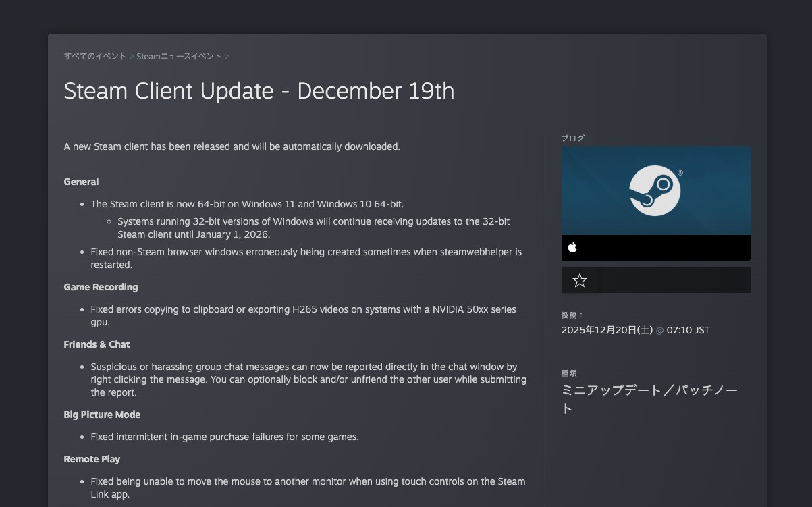Click the Steam Link touch controls bullet
The height and width of the screenshot is (507, 812).
(308, 487)
